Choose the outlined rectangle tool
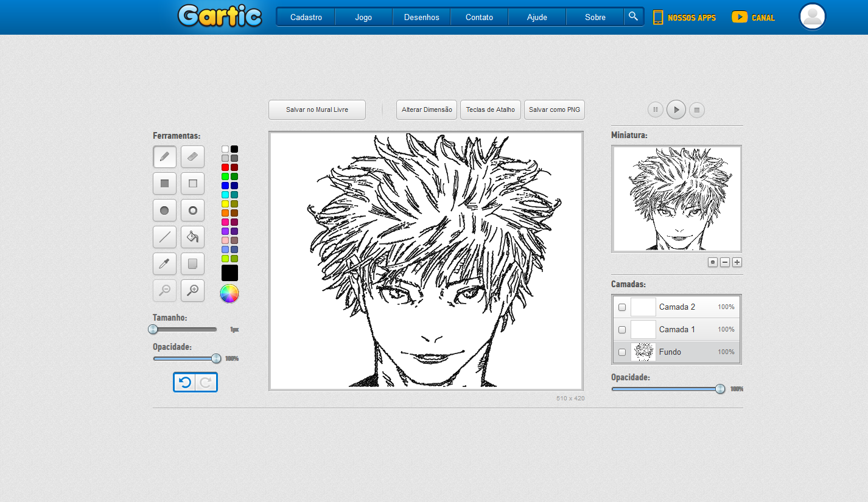Viewport: 868px width, 502px height. tap(192, 183)
